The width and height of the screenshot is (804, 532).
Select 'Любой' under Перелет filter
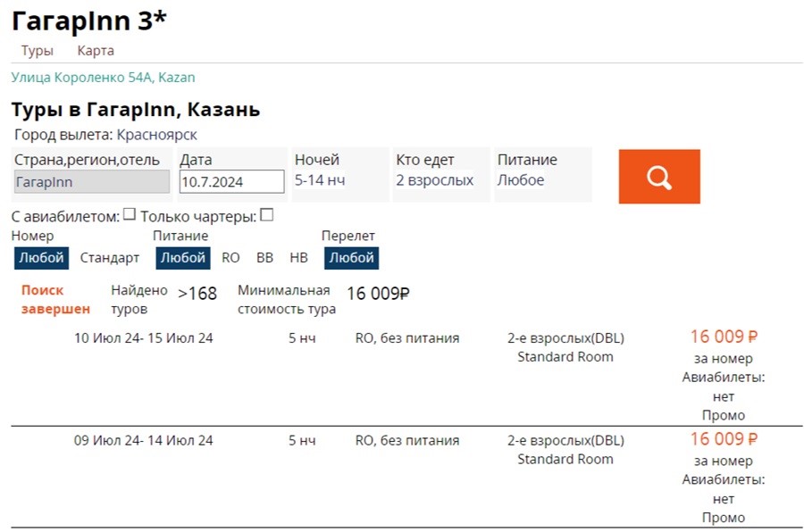[x=351, y=258]
